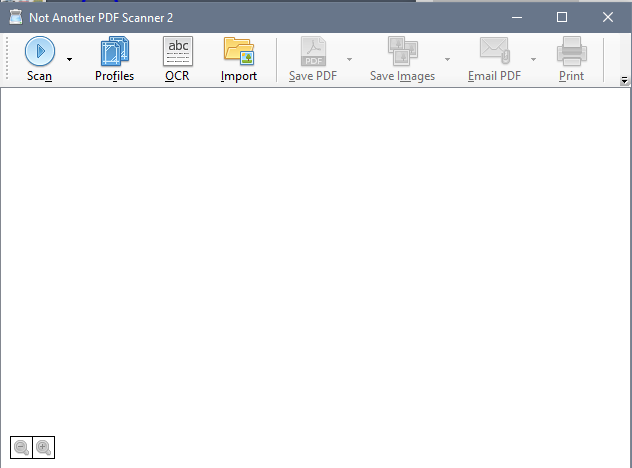
Task: Print using the Print toolbar button
Action: [571, 59]
